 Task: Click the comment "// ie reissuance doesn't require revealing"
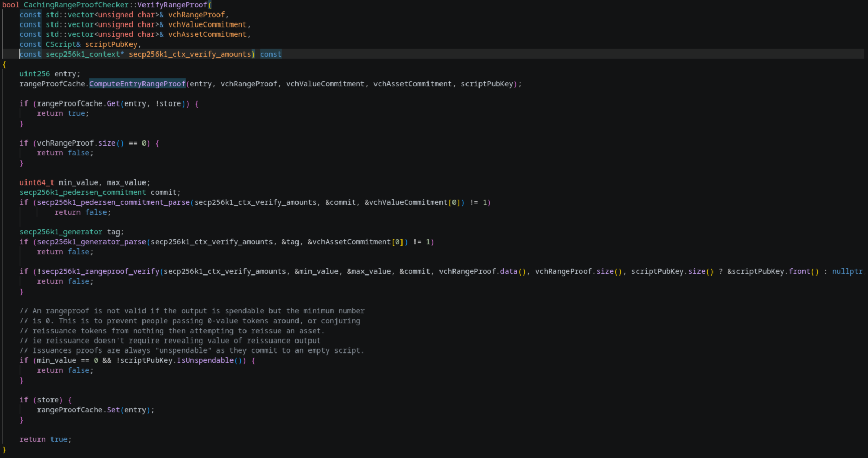coord(170,341)
